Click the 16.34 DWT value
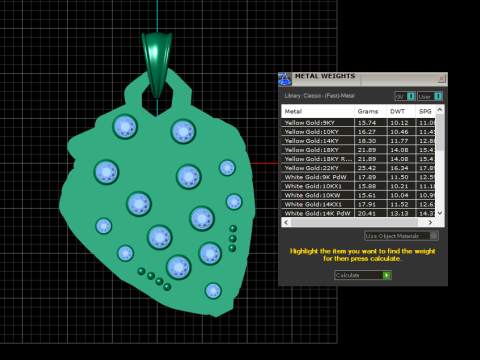 pos(399,168)
